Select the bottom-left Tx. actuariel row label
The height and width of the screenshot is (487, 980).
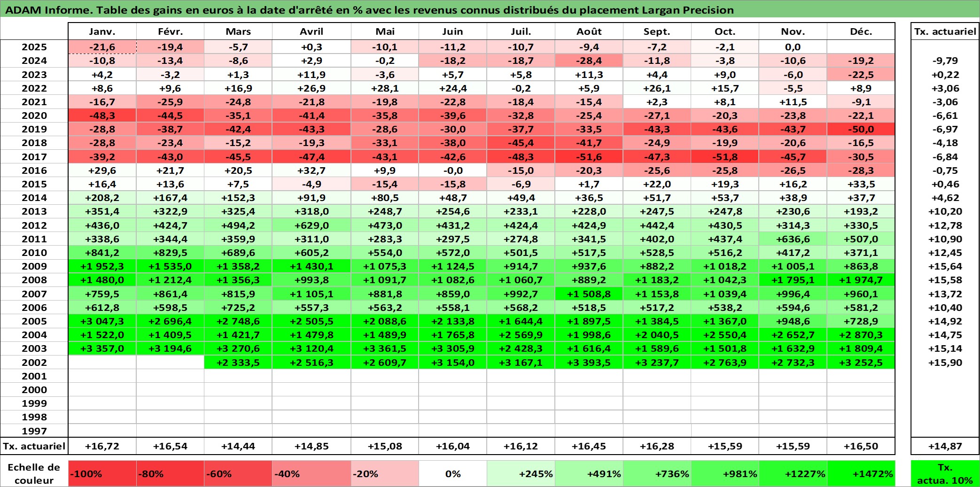pyautogui.click(x=34, y=446)
